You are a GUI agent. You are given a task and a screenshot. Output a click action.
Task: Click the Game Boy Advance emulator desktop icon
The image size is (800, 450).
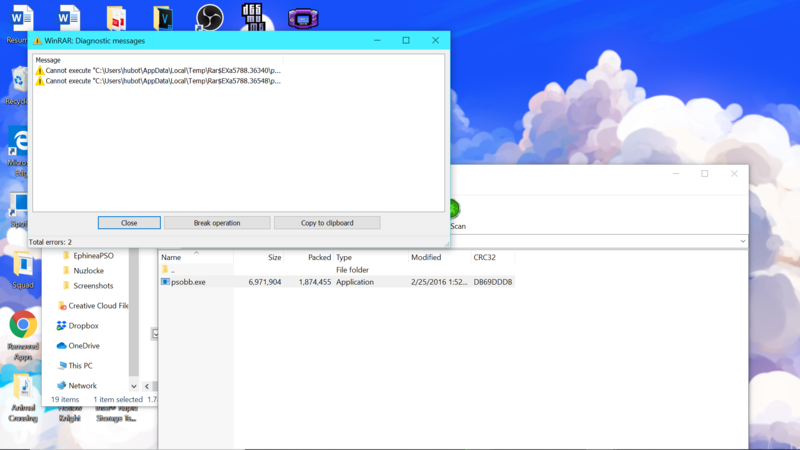coord(303,19)
